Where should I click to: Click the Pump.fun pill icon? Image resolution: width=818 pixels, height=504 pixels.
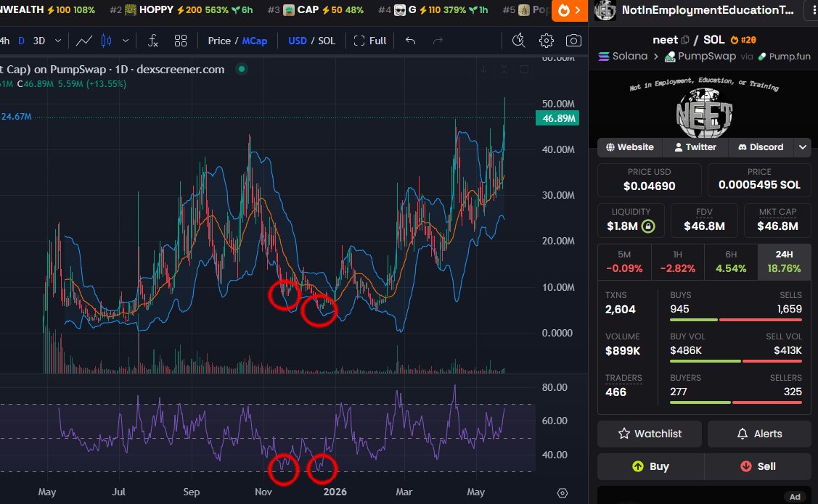pyautogui.click(x=762, y=57)
